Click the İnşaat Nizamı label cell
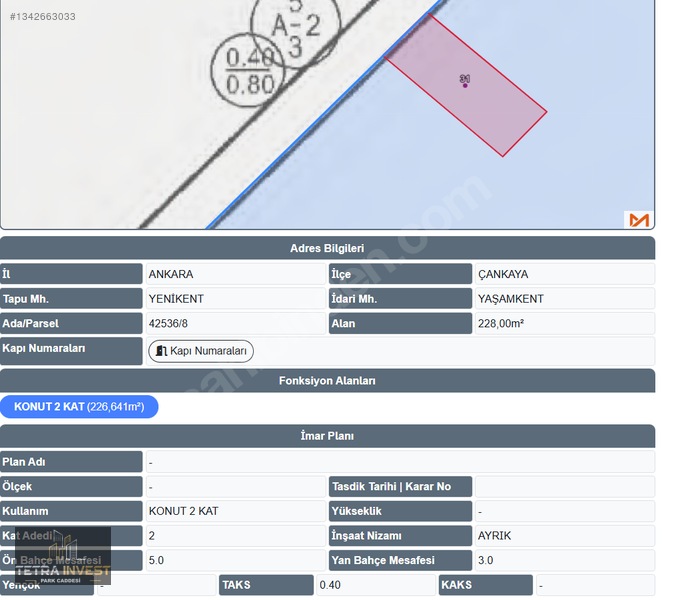 pos(400,536)
